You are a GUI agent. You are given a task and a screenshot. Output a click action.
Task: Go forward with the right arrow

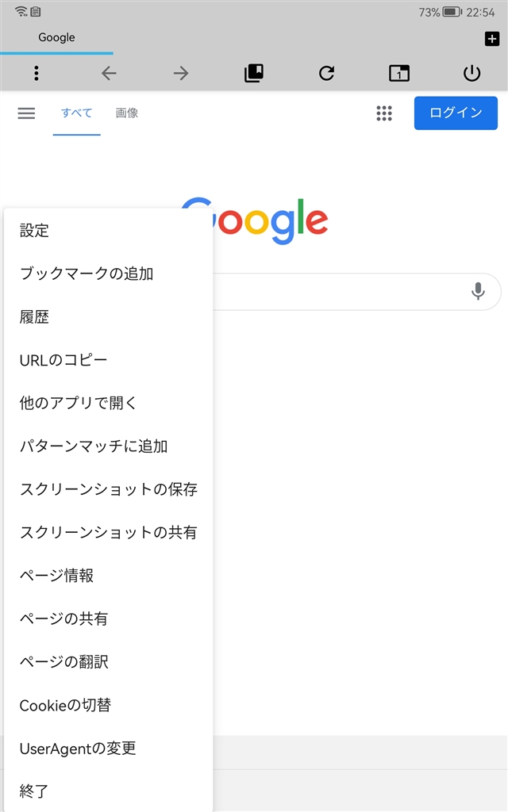pos(181,74)
